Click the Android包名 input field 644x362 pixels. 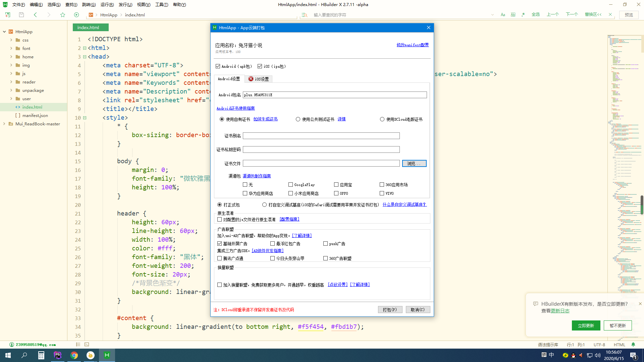(x=335, y=95)
